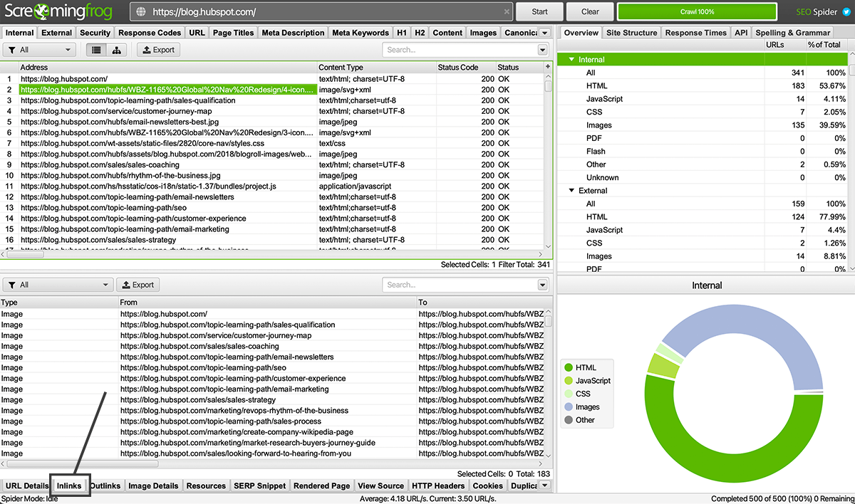
Task: Collapse the Internal section in Overview
Action: (x=571, y=60)
